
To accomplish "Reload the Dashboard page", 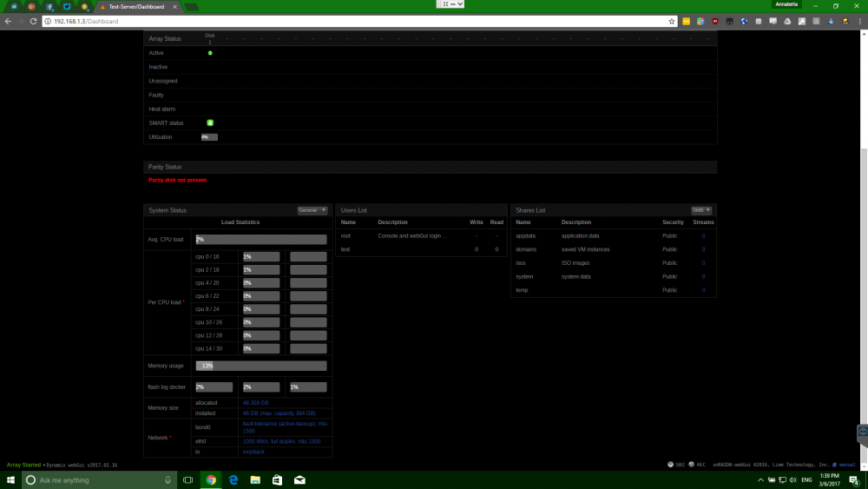I will pyautogui.click(x=33, y=21).
